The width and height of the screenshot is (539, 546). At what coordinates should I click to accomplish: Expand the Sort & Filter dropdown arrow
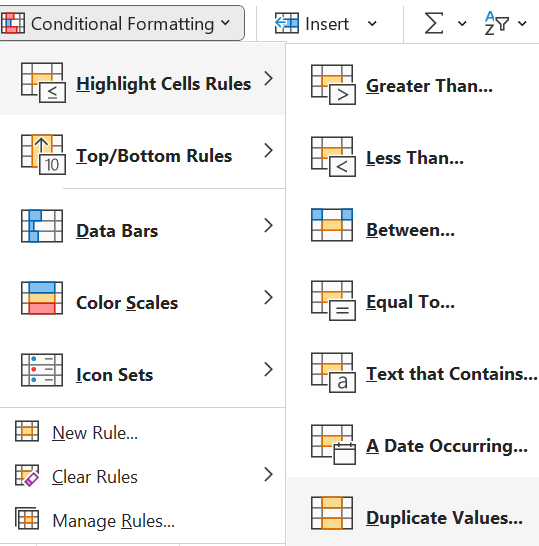click(522, 24)
